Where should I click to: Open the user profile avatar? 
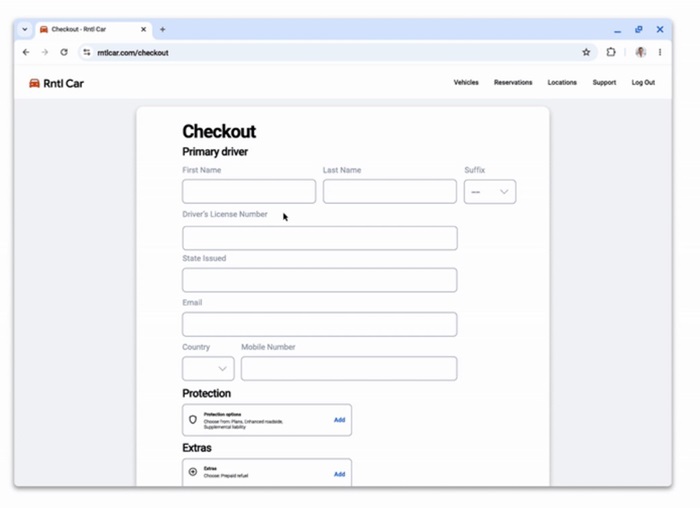click(641, 52)
